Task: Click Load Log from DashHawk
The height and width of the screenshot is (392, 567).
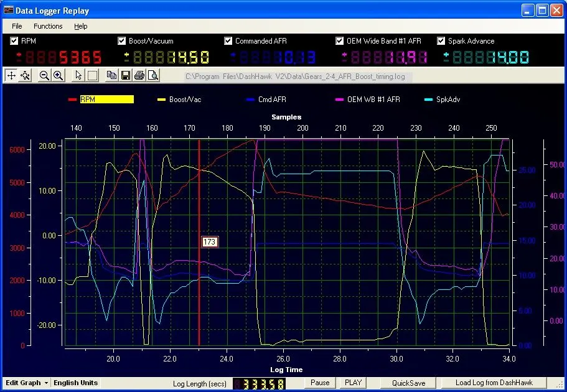Action: (494, 383)
